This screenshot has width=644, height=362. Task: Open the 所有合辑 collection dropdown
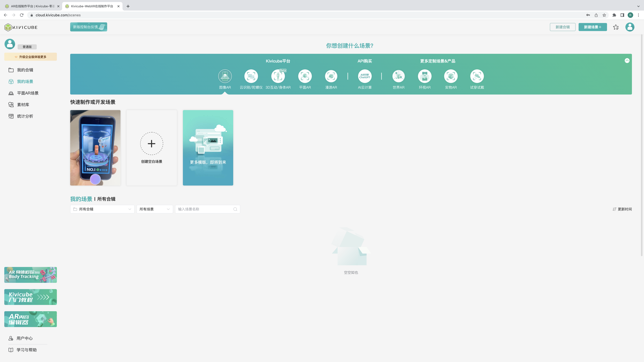pyautogui.click(x=102, y=209)
